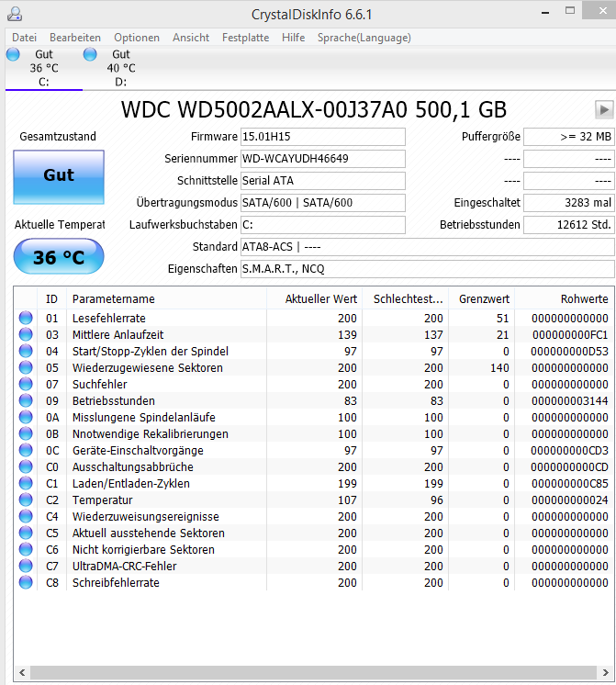
Task: Open the Datei menu
Action: pos(24,38)
